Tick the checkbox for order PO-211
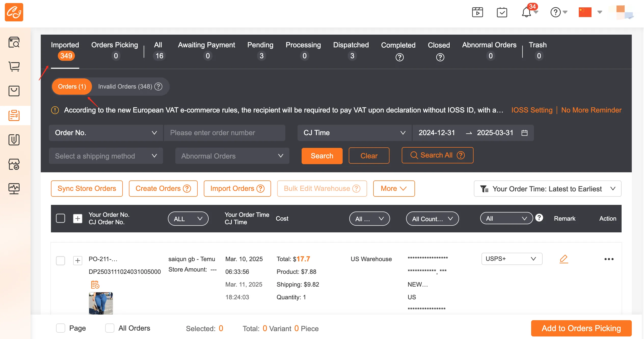 tap(60, 261)
